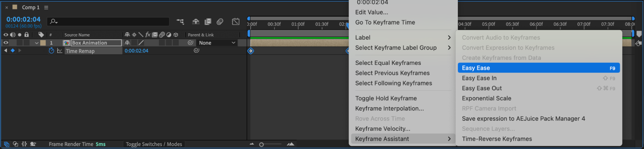The width and height of the screenshot is (644, 149).
Task: Enable the Motion Blur timeline switch
Action: click(x=220, y=22)
